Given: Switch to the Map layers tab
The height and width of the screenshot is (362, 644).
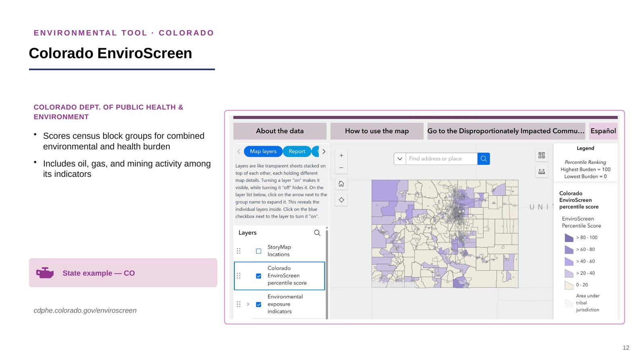Looking at the screenshot, I should pos(263,151).
